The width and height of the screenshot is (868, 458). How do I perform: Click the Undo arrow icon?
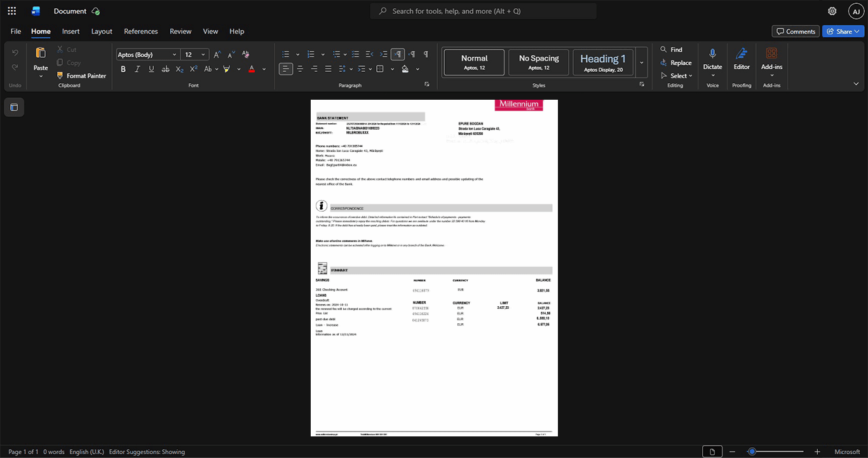pos(15,52)
